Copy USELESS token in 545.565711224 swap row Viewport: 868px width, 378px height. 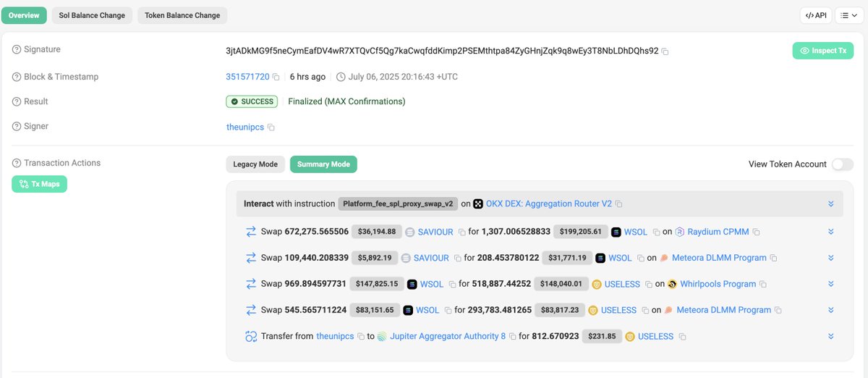tap(644, 311)
